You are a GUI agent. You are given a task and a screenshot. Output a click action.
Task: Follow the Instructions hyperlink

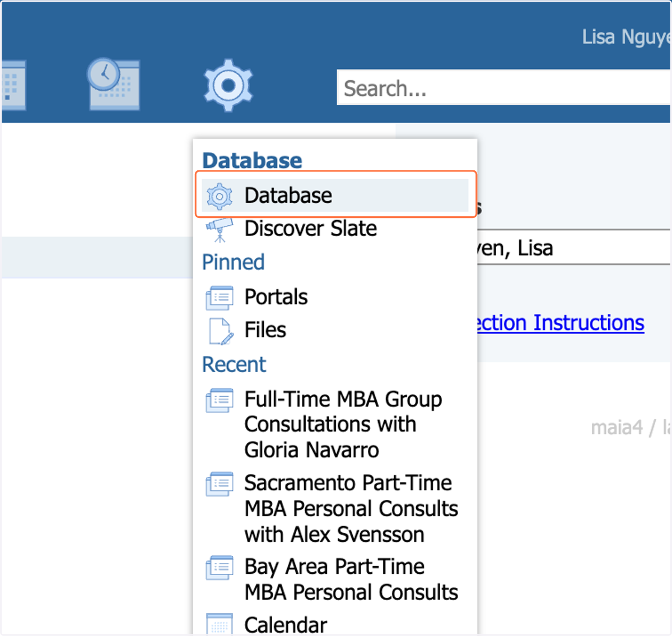click(561, 323)
